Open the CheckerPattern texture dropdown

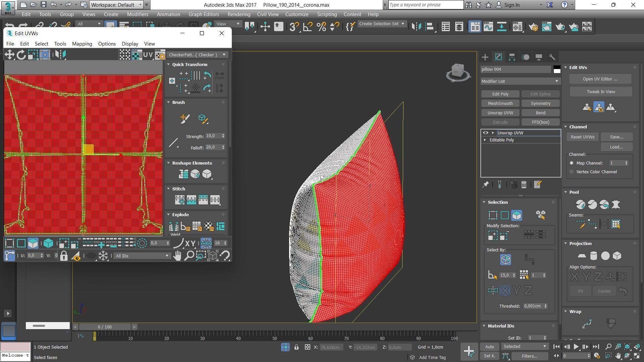coord(198,55)
